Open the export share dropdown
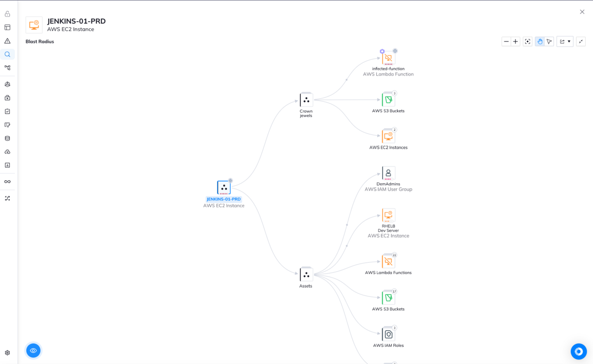The height and width of the screenshot is (364, 593). click(565, 41)
